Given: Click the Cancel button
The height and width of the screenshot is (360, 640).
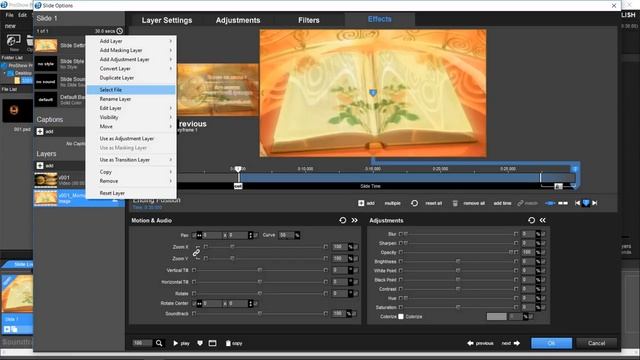Looking at the screenshot, I should 596,343.
